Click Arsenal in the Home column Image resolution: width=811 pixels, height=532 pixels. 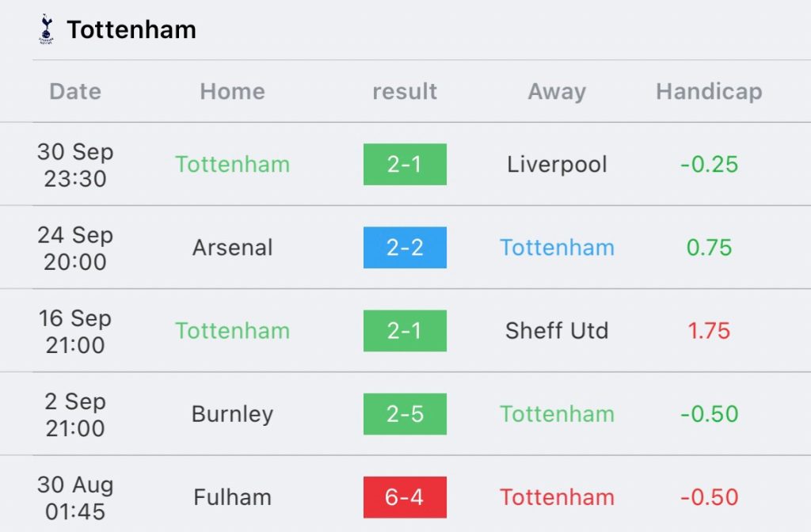pos(232,248)
